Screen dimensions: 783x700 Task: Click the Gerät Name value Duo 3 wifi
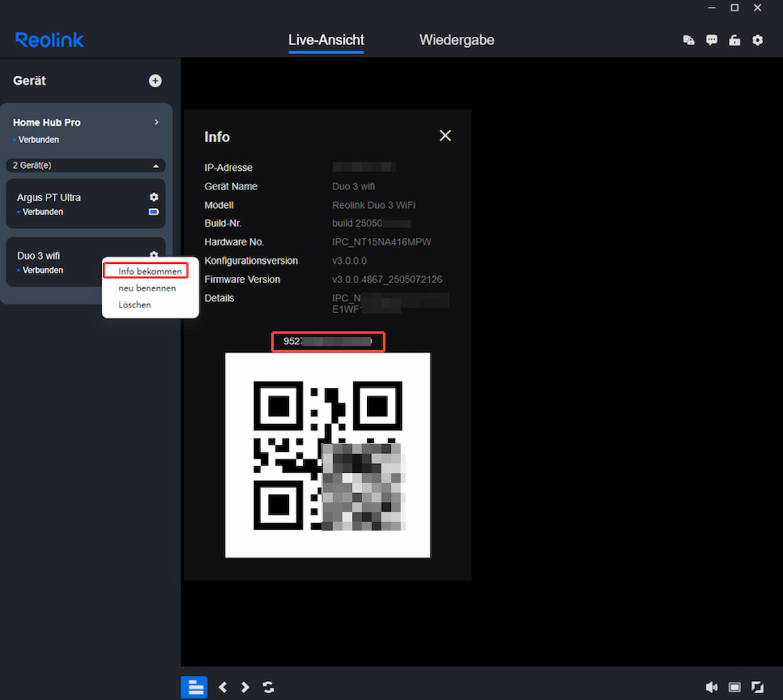[353, 187]
